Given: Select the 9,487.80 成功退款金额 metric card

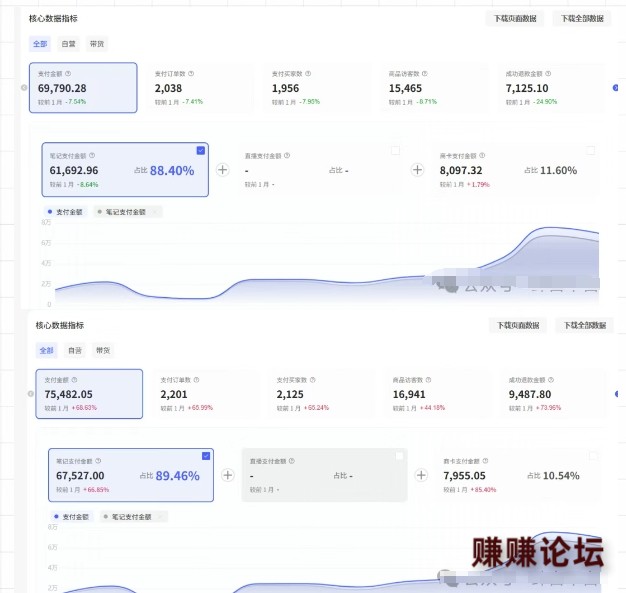Looking at the screenshot, I should [554, 394].
